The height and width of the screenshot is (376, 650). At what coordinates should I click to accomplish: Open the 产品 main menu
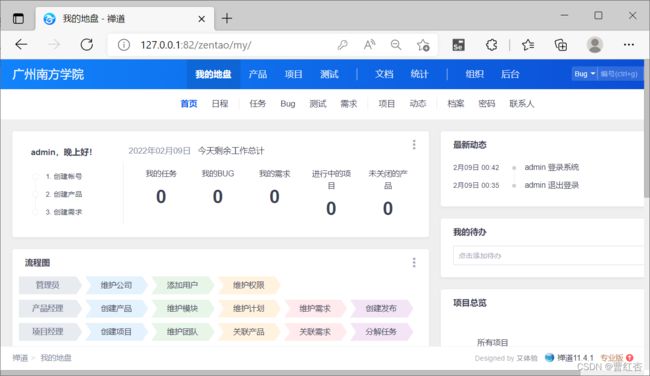(257, 74)
